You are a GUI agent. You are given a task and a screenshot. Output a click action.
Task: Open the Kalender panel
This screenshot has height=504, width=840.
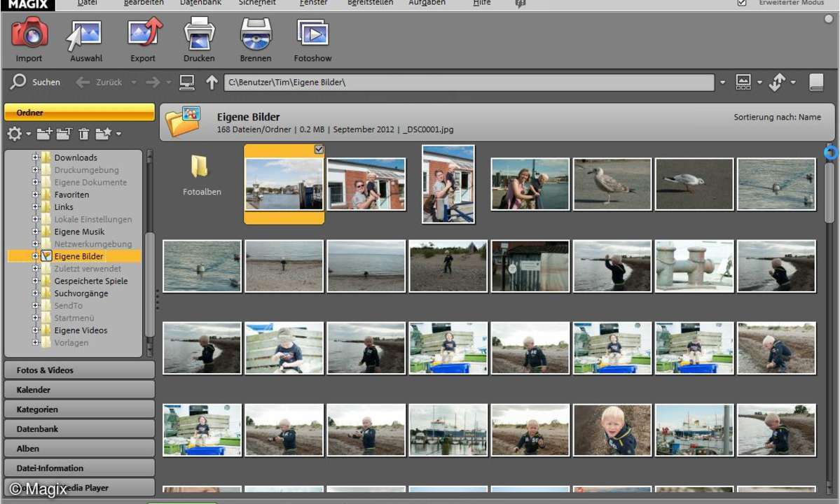[79, 390]
